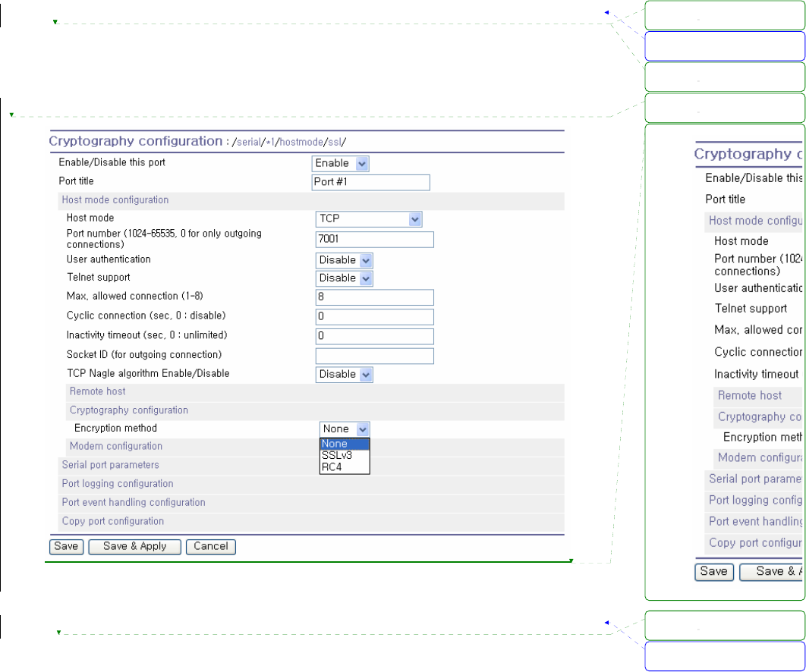This screenshot has height=672, width=806.
Task: Click the Cyclic connection input field
Action: tap(374, 316)
